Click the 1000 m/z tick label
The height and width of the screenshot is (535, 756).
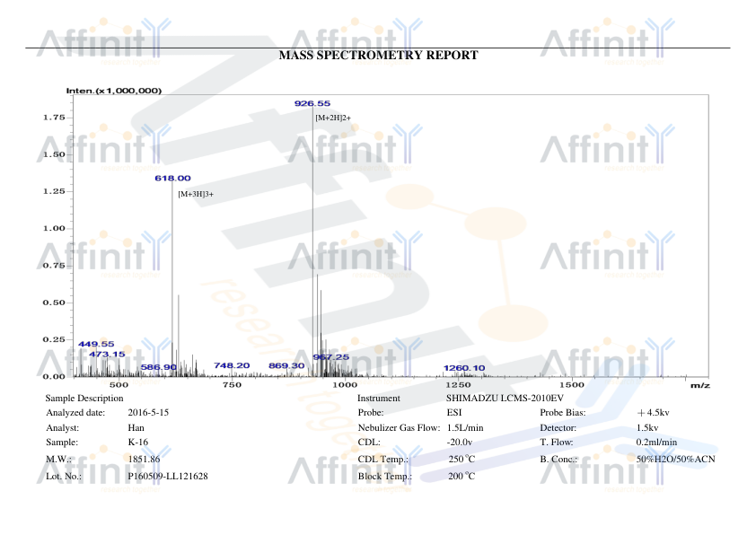345,384
